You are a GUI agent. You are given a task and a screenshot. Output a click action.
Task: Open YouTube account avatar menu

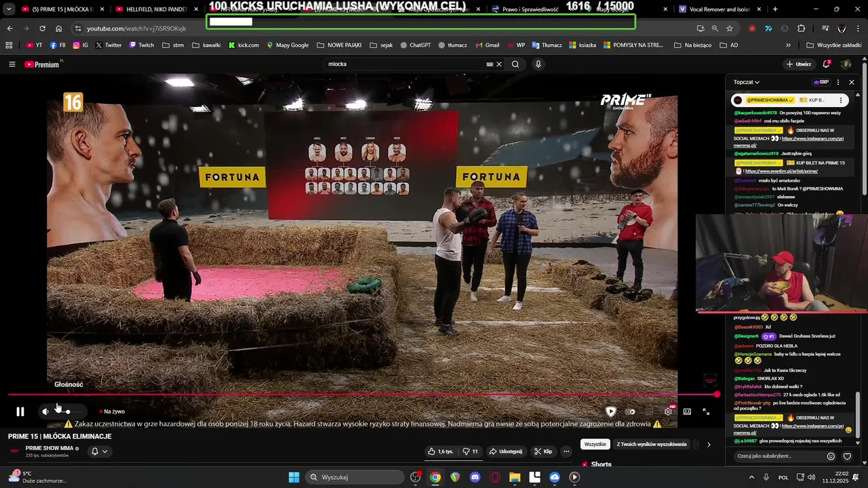846,64
